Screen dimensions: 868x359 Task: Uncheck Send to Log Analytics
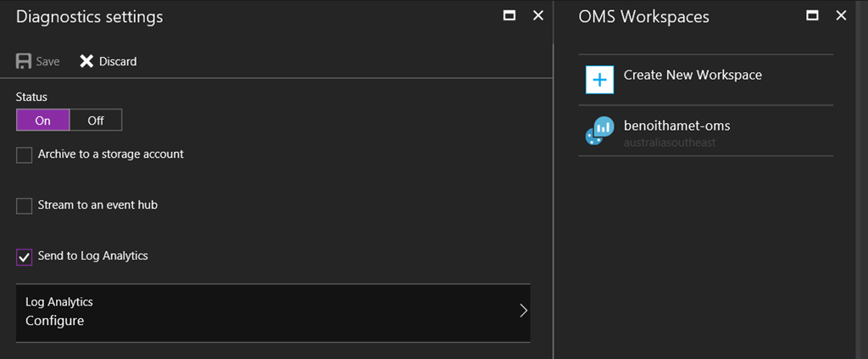point(25,256)
